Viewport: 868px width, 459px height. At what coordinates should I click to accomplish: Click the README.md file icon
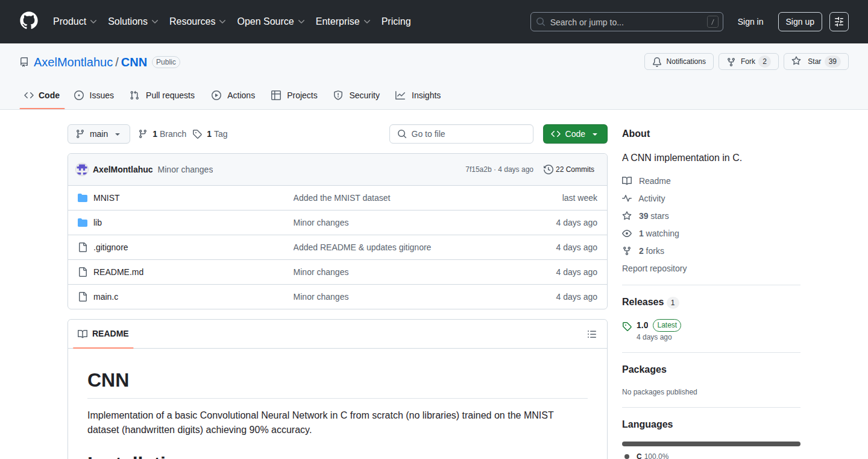83,272
